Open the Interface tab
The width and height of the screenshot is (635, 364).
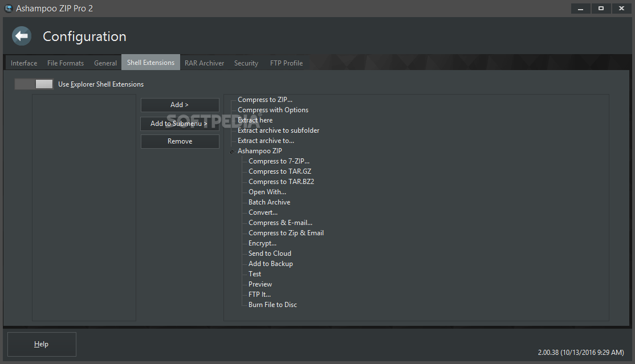(24, 63)
